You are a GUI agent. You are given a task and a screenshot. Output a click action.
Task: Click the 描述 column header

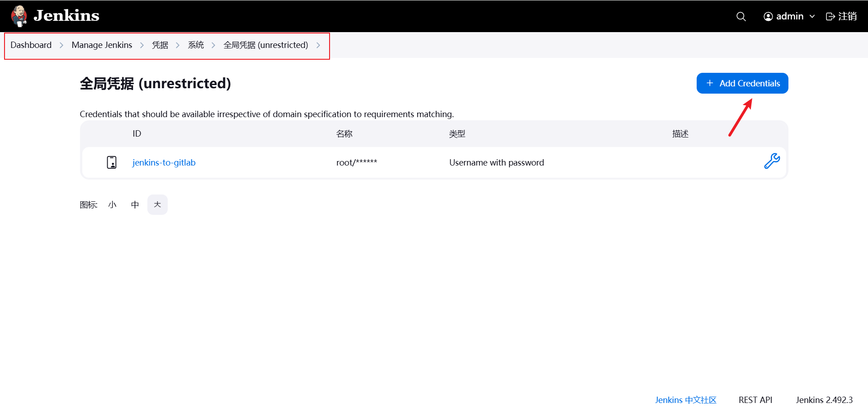(x=680, y=133)
